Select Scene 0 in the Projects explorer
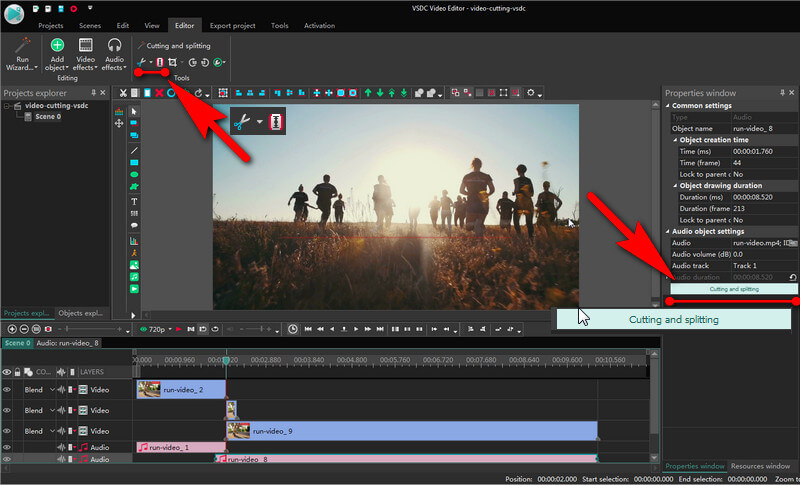Viewport: 800px width, 485px height. (x=47, y=117)
